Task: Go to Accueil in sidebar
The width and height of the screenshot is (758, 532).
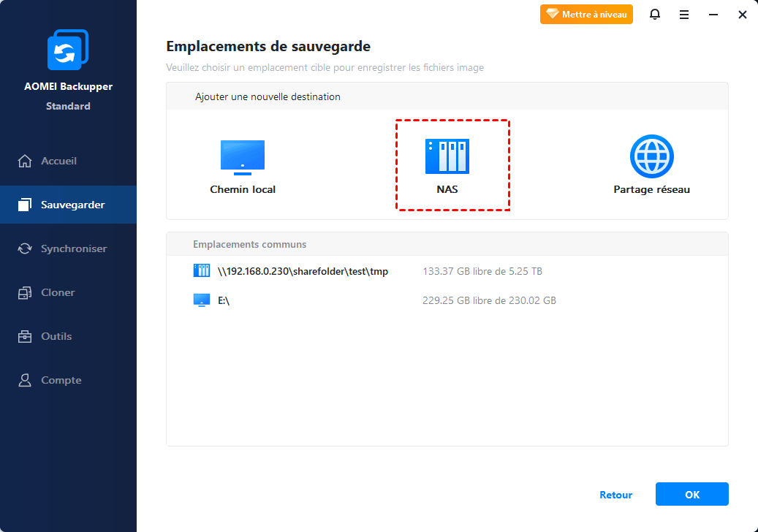Action: (68, 161)
